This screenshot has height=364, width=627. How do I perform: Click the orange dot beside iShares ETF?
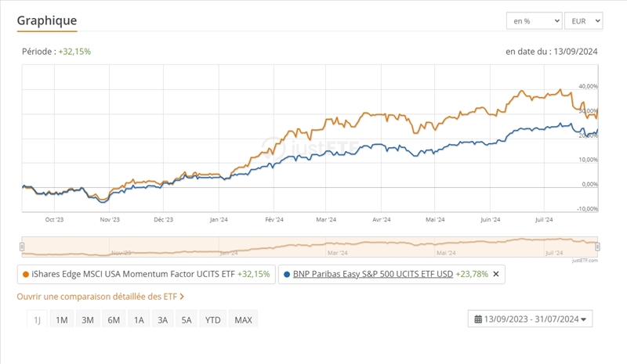(x=26, y=275)
